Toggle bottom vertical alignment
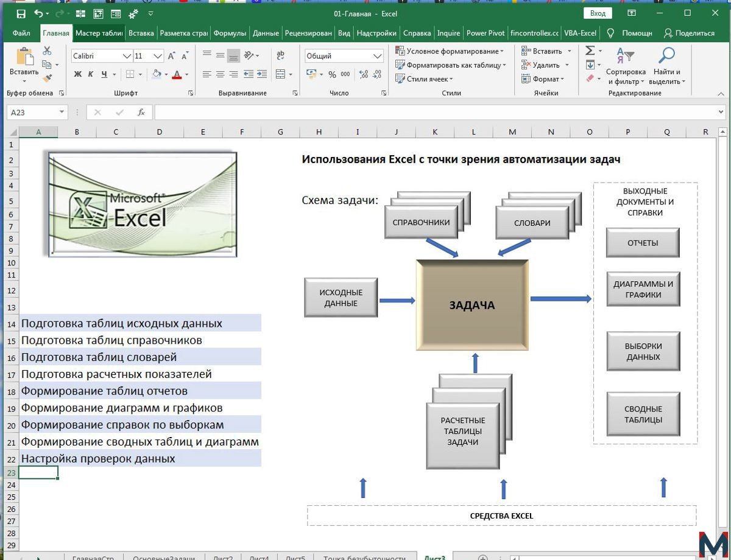 coord(233,55)
